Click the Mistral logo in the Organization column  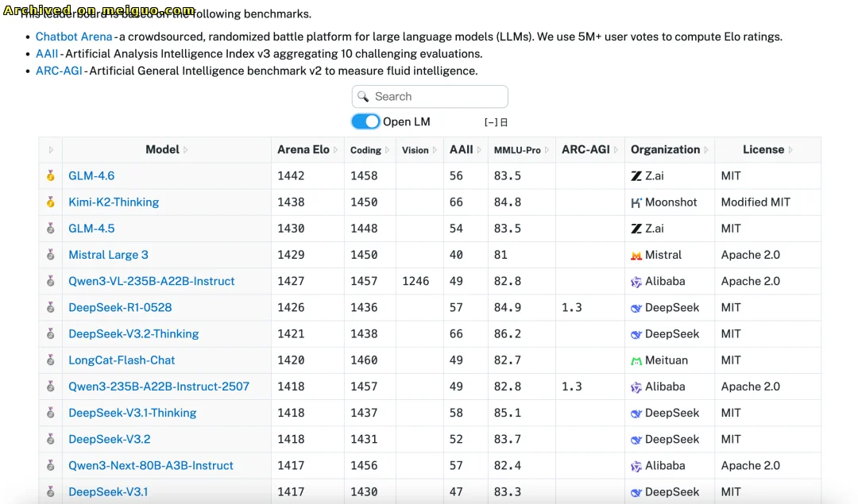click(636, 256)
